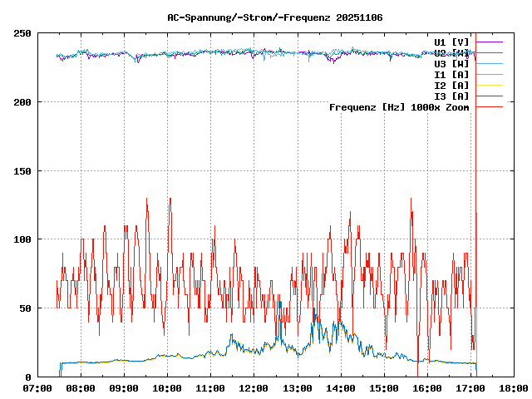Select the U3 legend label
Image resolution: width=532 pixels, height=399 pixels.
451,63
